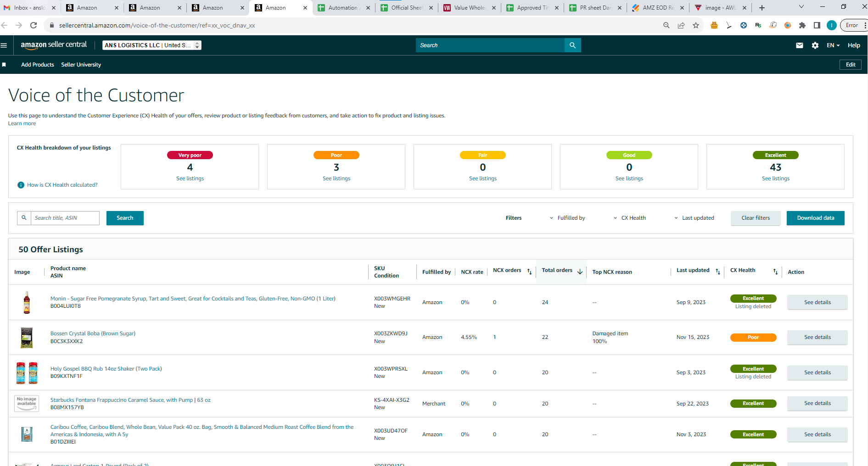The image size is (868, 466).
Task: Toggle the browser side panel icon
Action: [x=817, y=25]
